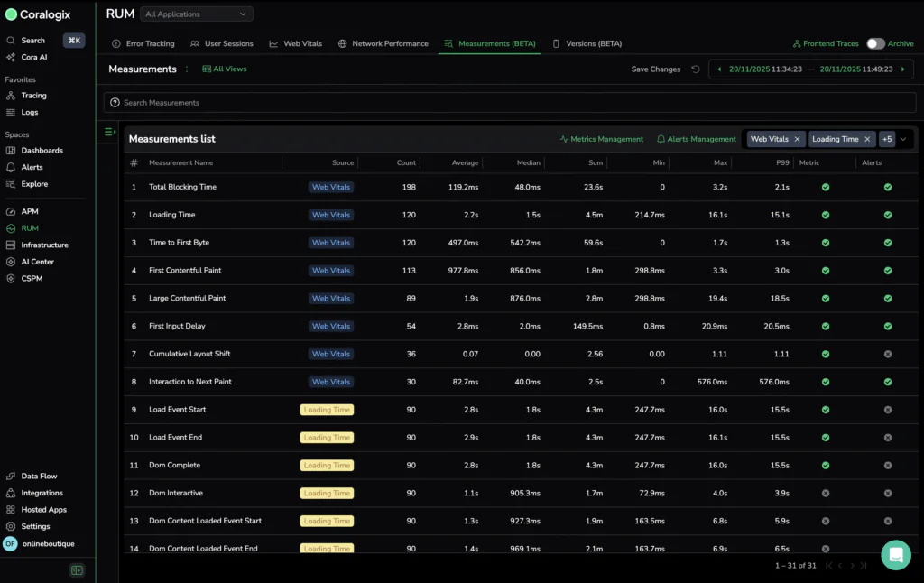Image resolution: width=924 pixels, height=583 pixels.
Task: Toggle the measurements side panel icon
Action: pos(109,133)
